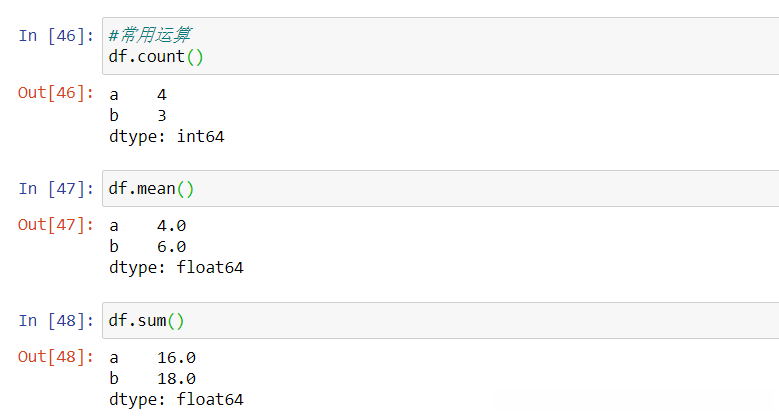The height and width of the screenshot is (420, 779).
Task: Click dtype: float64 under the sum output
Action: [176, 400]
